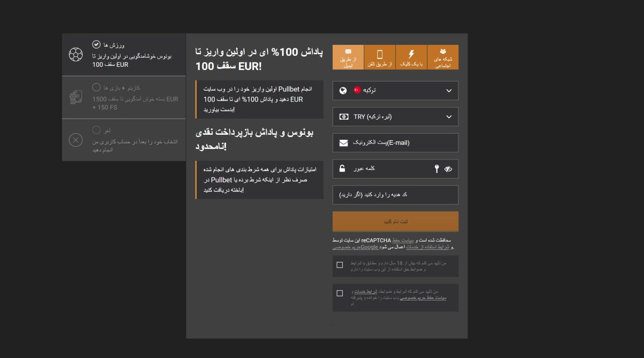Click the football icon on sports bonus
Viewport: 644px width, 358px height.
point(76,54)
